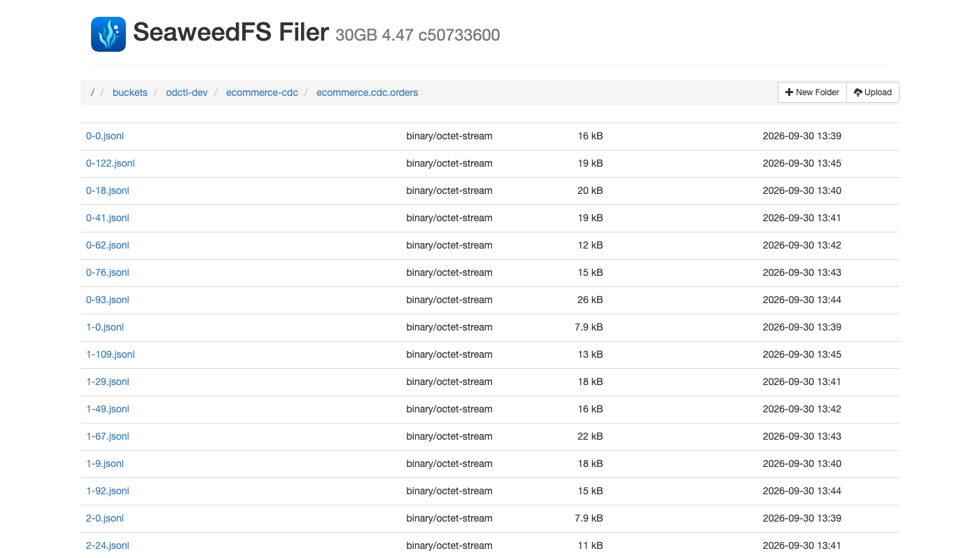Open file 1-92.jsonl
980x558 pixels.
(x=108, y=491)
